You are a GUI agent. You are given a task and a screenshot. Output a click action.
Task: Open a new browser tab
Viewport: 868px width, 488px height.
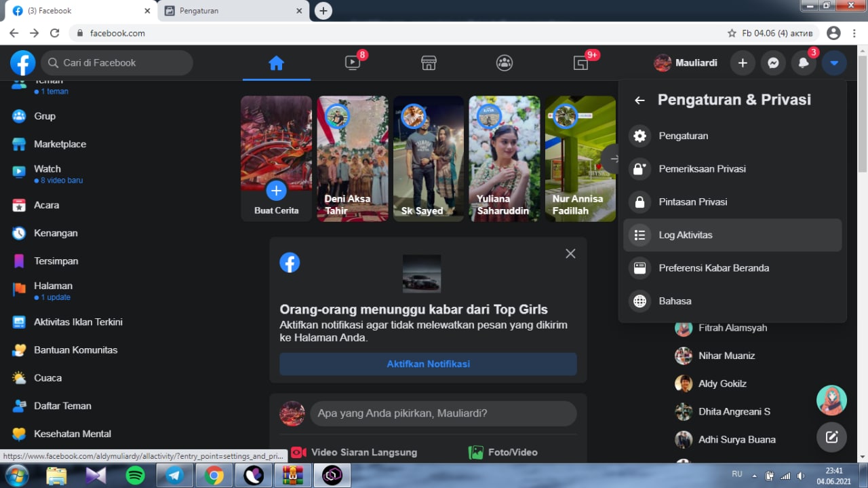[323, 11]
